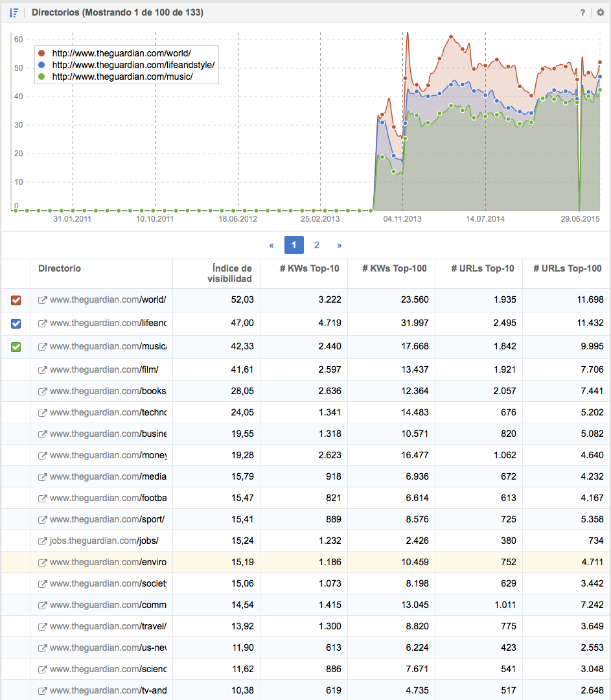Click red /world/ legend color dot
The image size is (611, 700).
[x=42, y=53]
